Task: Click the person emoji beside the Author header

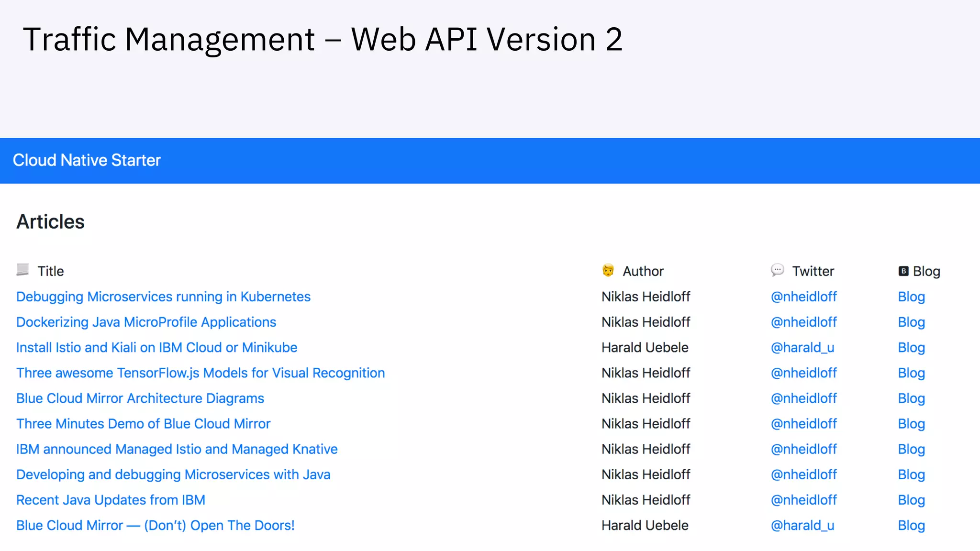Action: pos(608,270)
